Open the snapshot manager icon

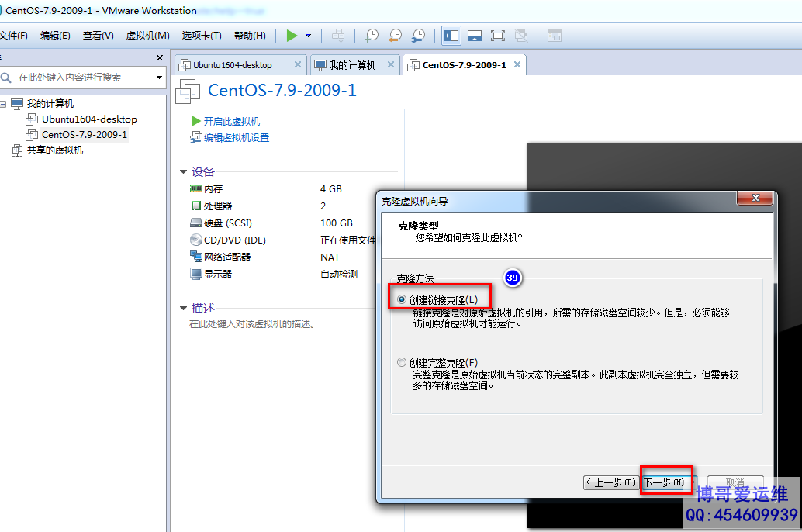tap(418, 36)
